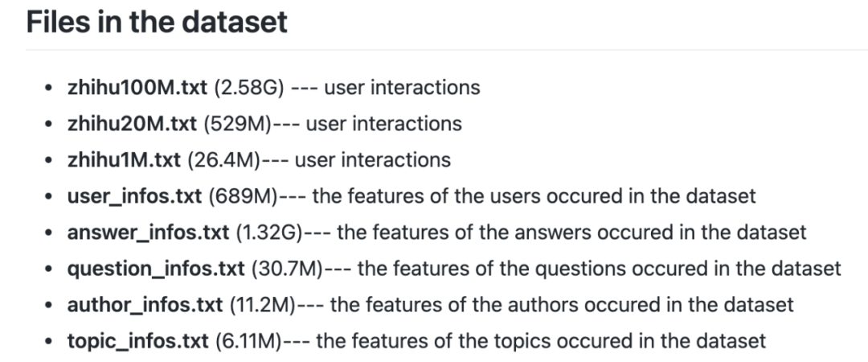Select the author_infos.txt file name
The width and height of the screenshot is (868, 362).
point(145,305)
